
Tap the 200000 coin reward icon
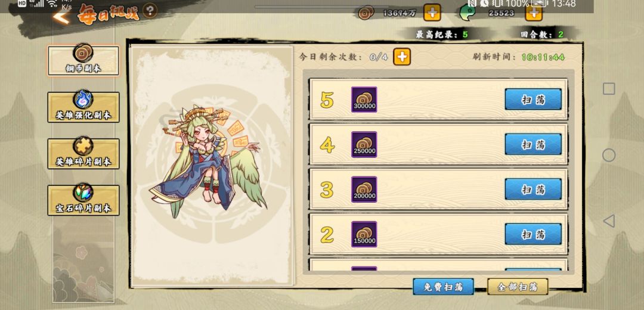pyautogui.click(x=364, y=190)
